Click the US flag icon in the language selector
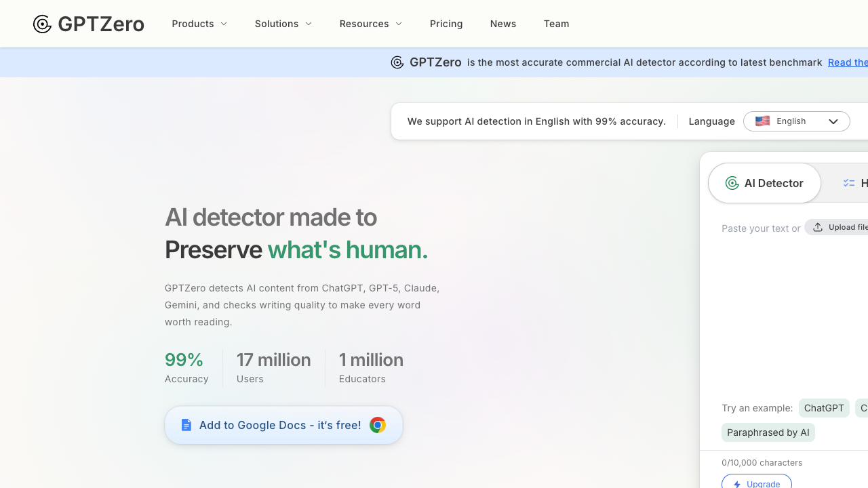 click(x=763, y=121)
